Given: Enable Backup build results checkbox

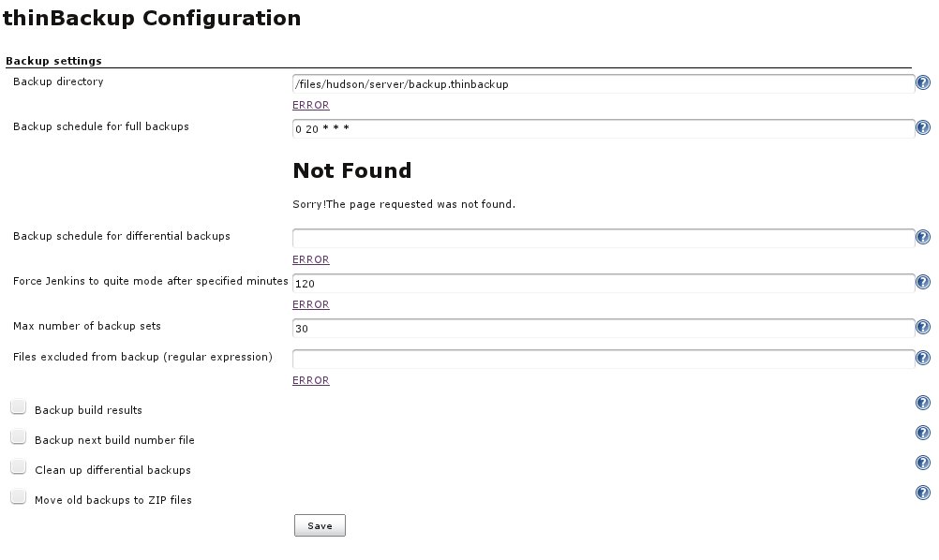Looking at the screenshot, I should 18,407.
